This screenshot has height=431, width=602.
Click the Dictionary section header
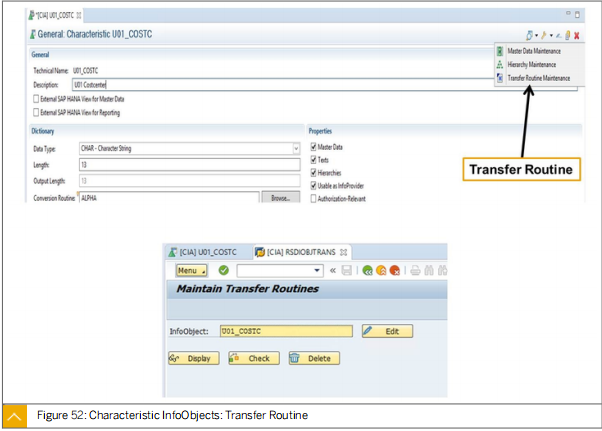point(43,131)
